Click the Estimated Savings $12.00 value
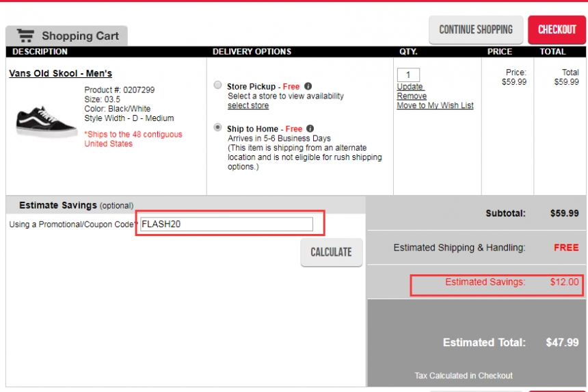 pos(564,282)
